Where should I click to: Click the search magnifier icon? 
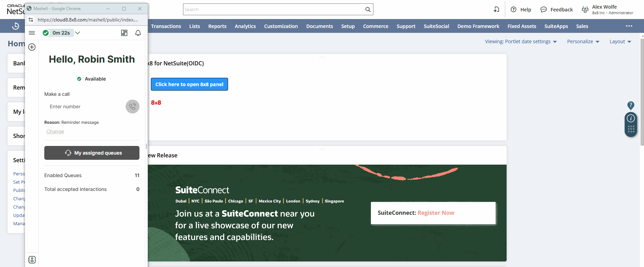(x=368, y=9)
